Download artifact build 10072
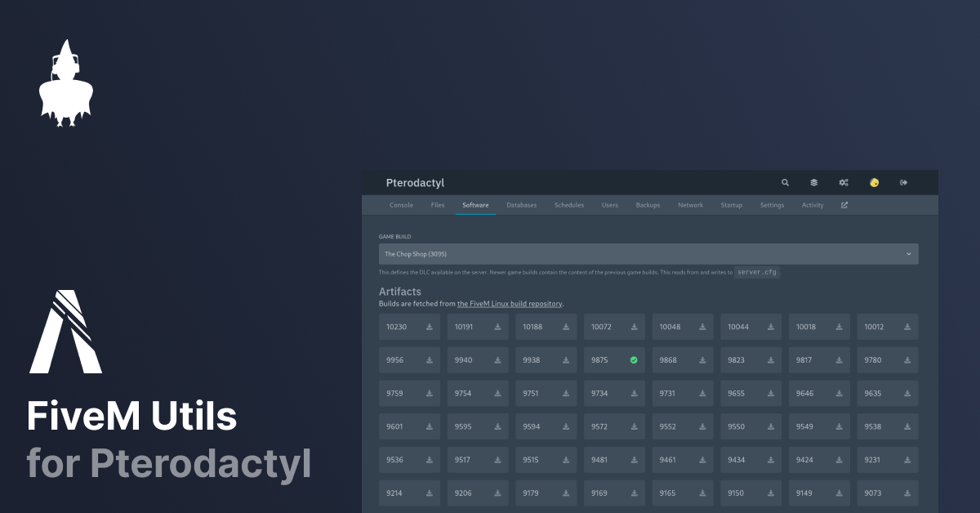The width and height of the screenshot is (980, 513). pos(635,327)
